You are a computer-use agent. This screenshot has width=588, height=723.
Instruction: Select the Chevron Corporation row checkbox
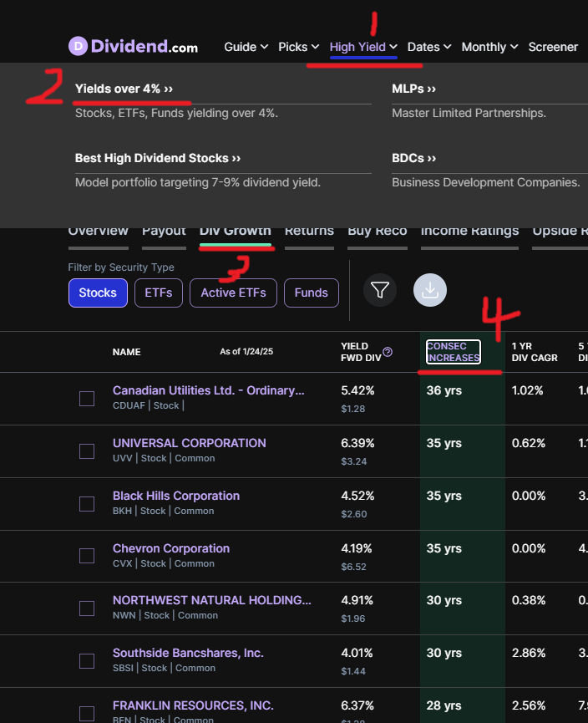pos(87,556)
